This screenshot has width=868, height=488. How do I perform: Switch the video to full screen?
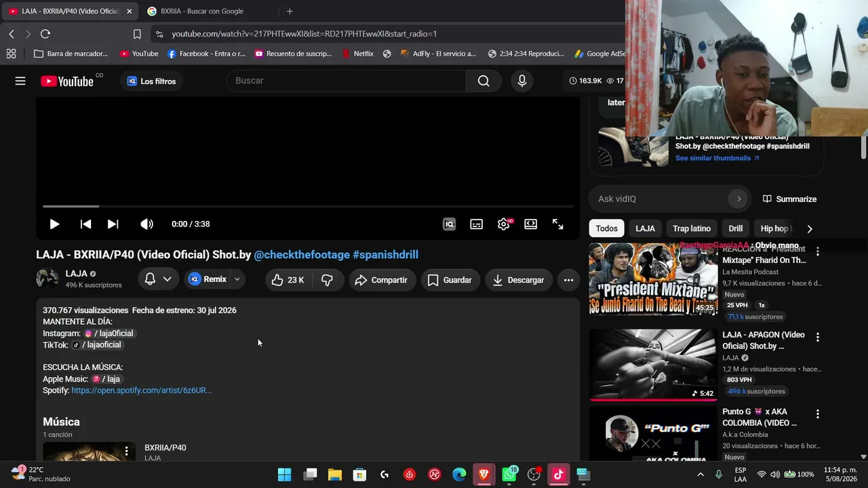click(557, 224)
